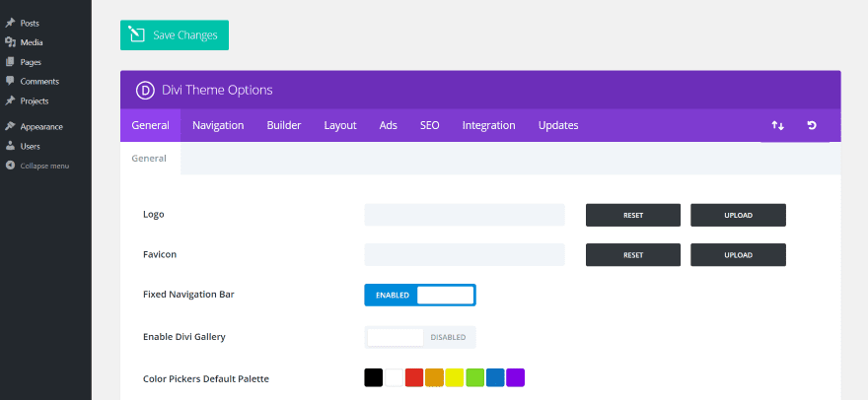
Task: Open the Builder tab
Action: point(284,125)
